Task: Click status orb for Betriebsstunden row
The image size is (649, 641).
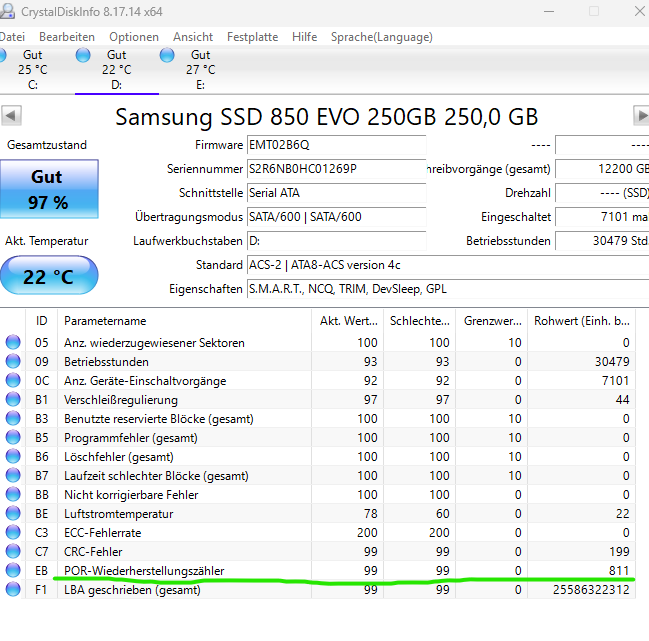Action: coord(13,361)
